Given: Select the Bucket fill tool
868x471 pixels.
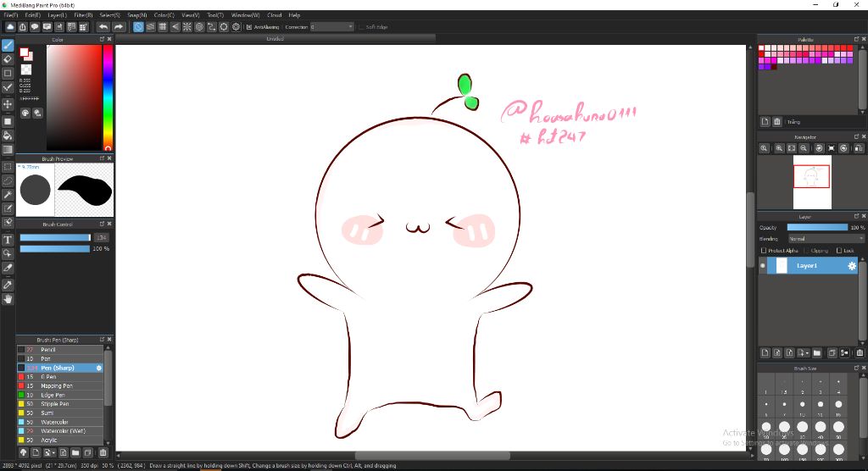Looking at the screenshot, I should pos(8,136).
